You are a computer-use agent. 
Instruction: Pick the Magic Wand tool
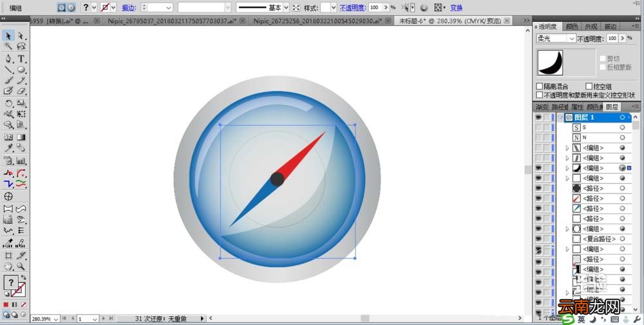click(x=8, y=46)
